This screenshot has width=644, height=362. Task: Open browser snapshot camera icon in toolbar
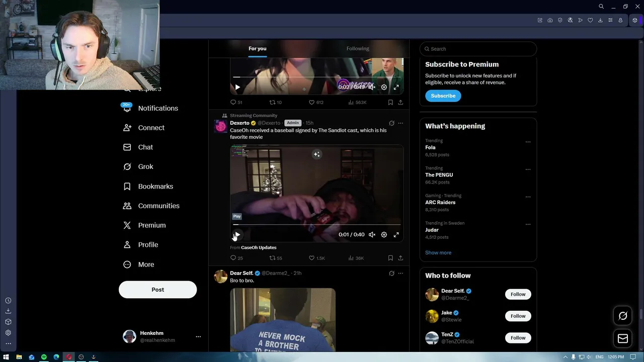click(x=550, y=20)
